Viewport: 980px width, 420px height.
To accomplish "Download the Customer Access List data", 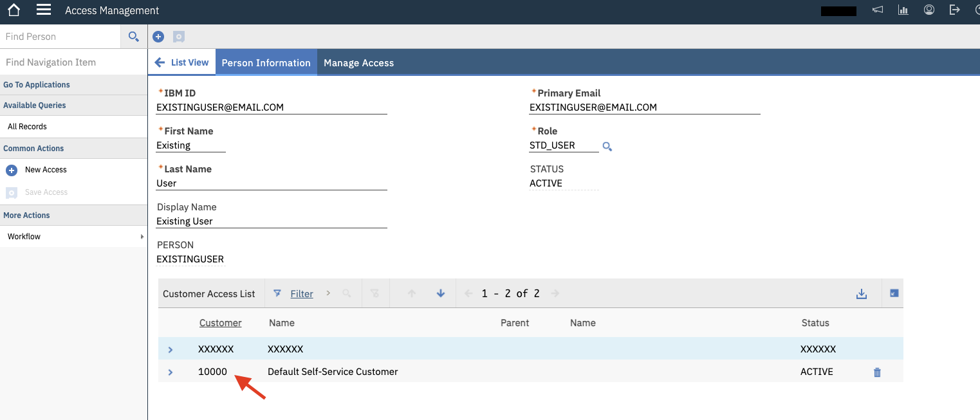I will tap(862, 293).
